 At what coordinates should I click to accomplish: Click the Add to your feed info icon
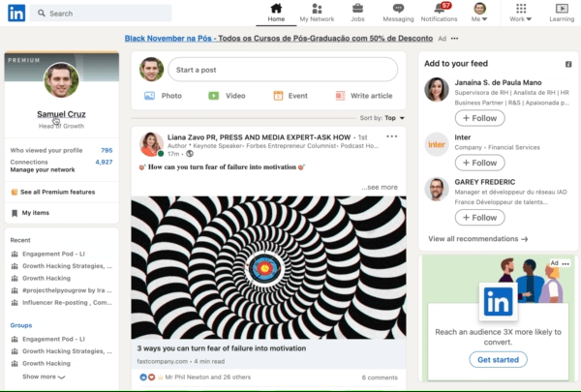pyautogui.click(x=568, y=64)
